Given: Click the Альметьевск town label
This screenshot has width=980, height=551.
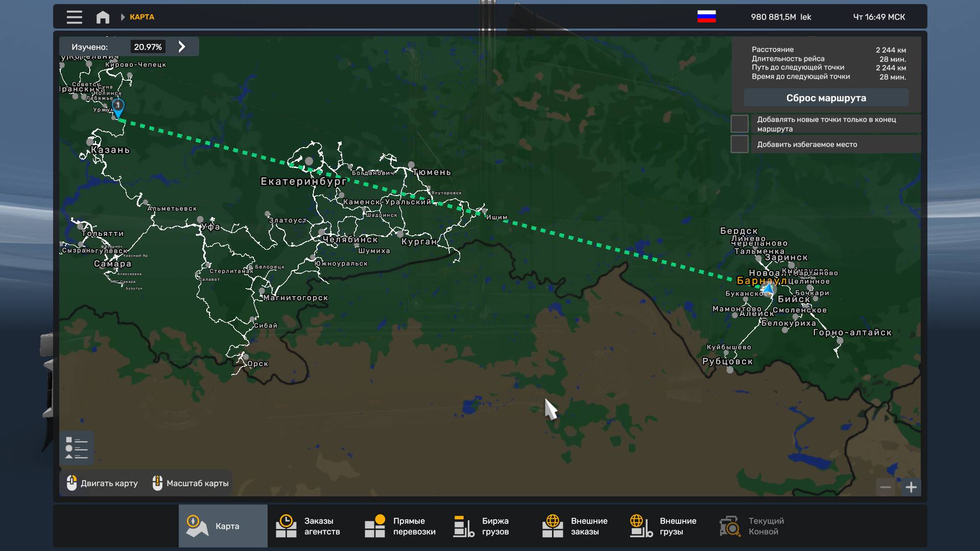Looking at the screenshot, I should [172, 208].
